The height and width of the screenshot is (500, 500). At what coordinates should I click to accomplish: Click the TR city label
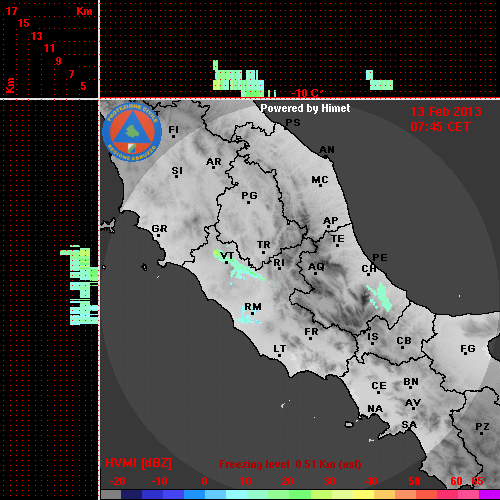263,245
